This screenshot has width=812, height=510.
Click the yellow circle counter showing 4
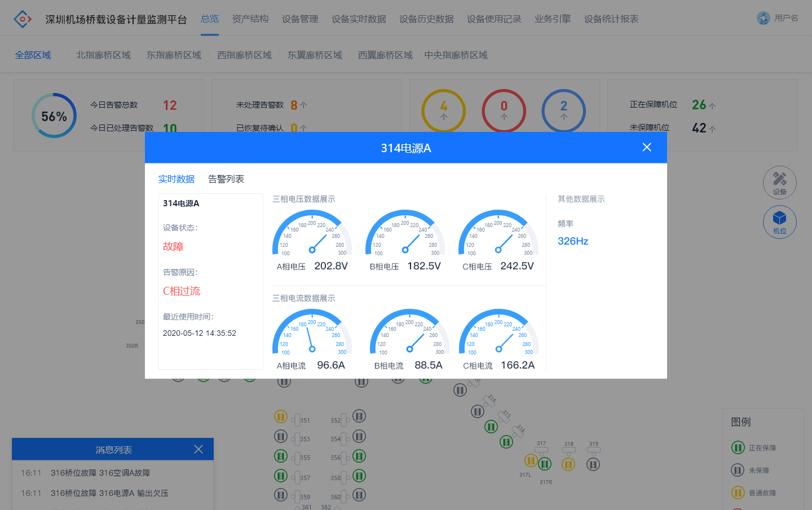444,111
